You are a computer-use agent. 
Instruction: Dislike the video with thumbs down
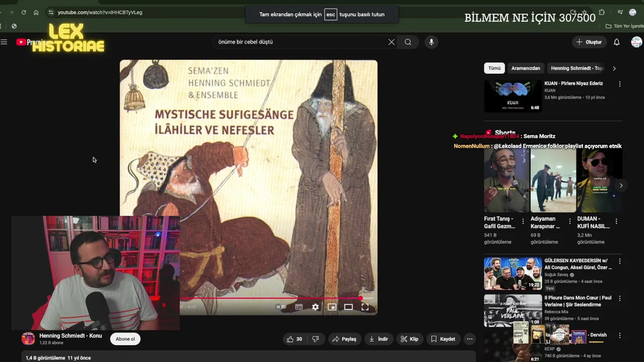tap(315, 339)
